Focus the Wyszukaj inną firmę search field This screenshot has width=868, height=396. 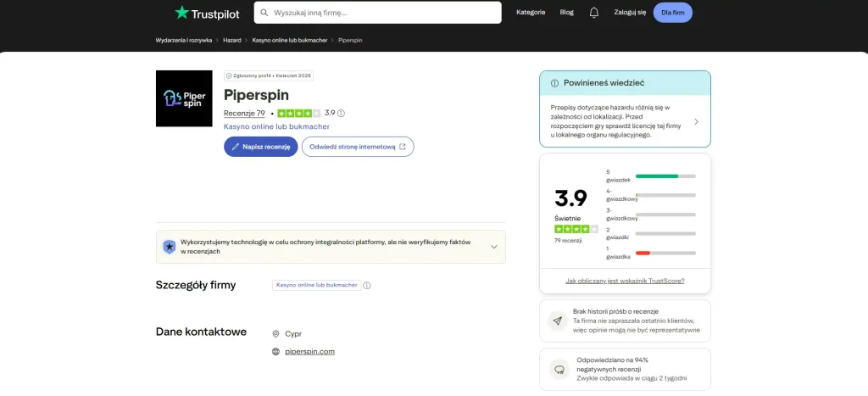coord(377,13)
